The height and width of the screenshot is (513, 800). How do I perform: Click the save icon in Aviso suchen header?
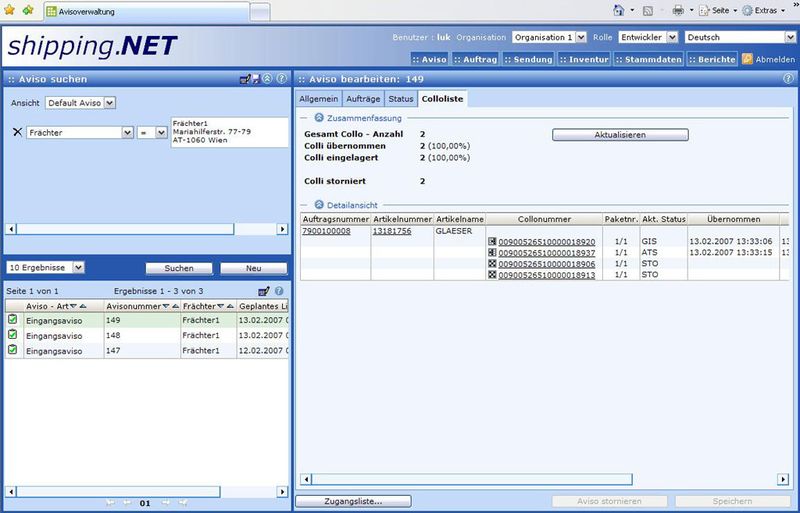click(x=256, y=78)
